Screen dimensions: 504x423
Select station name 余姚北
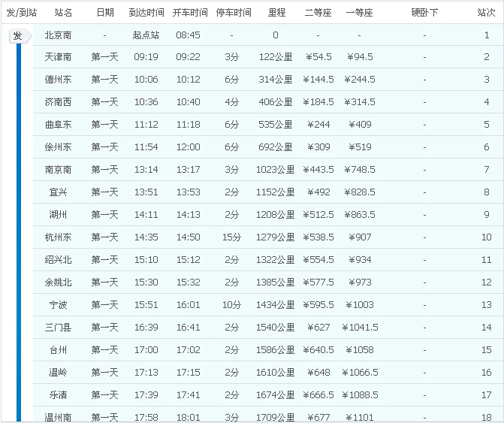pos(58,283)
